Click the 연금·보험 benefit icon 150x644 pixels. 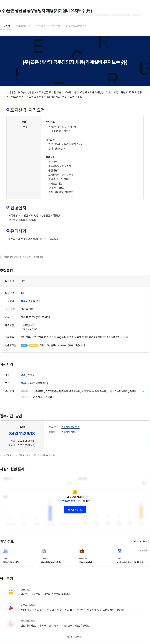[x=11, y=592]
